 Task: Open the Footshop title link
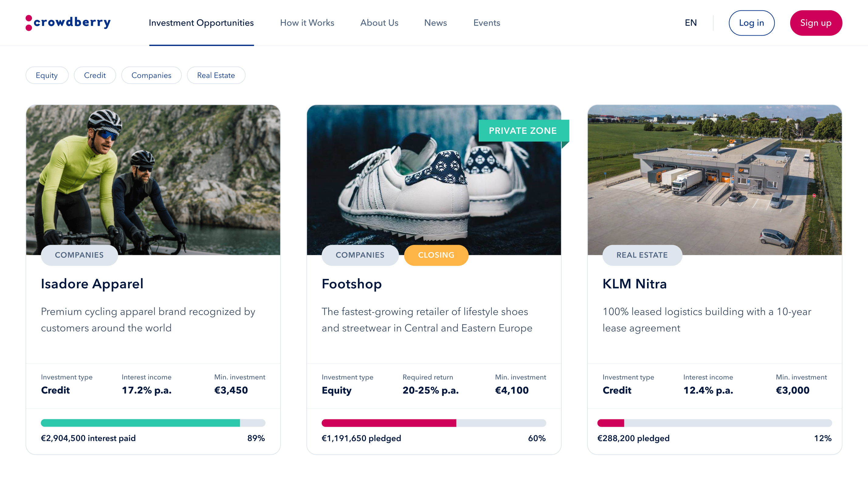pyautogui.click(x=351, y=284)
